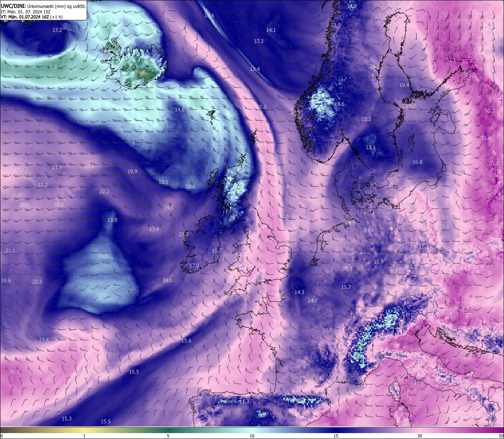Click the map value "18.2"
The height and width of the screenshot is (439, 504).
pyautogui.click(x=411, y=267)
